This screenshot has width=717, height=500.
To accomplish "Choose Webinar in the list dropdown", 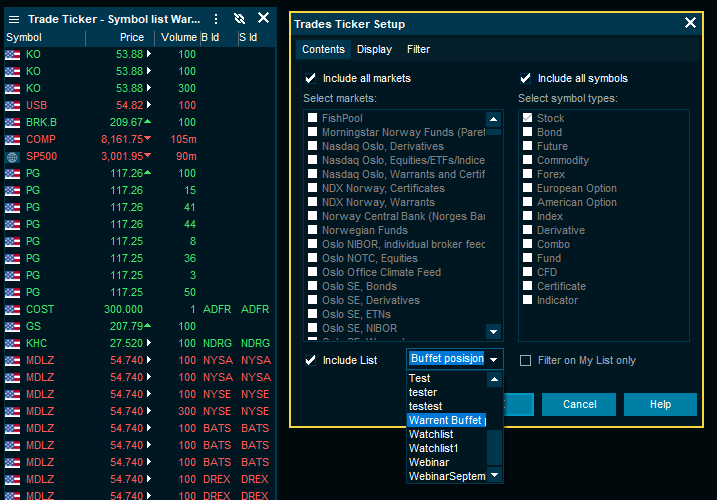I will [x=429, y=462].
